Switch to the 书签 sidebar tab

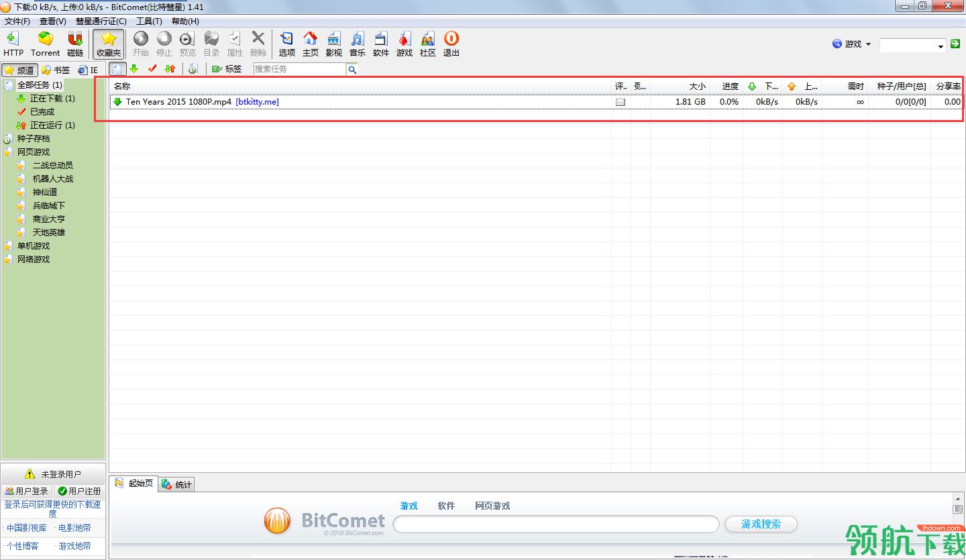tap(56, 70)
